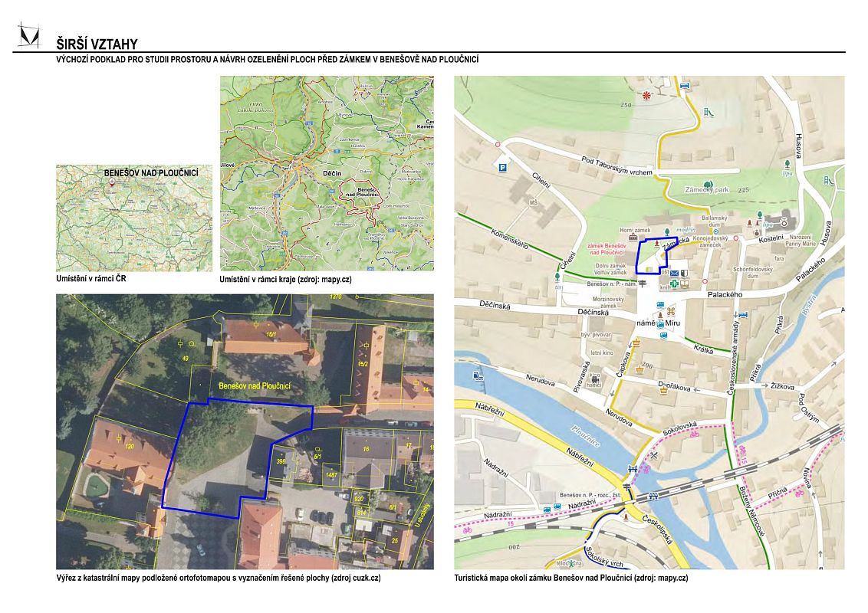Click the tree icon above the tis label
The image size is (868, 613).
click(x=557, y=277)
